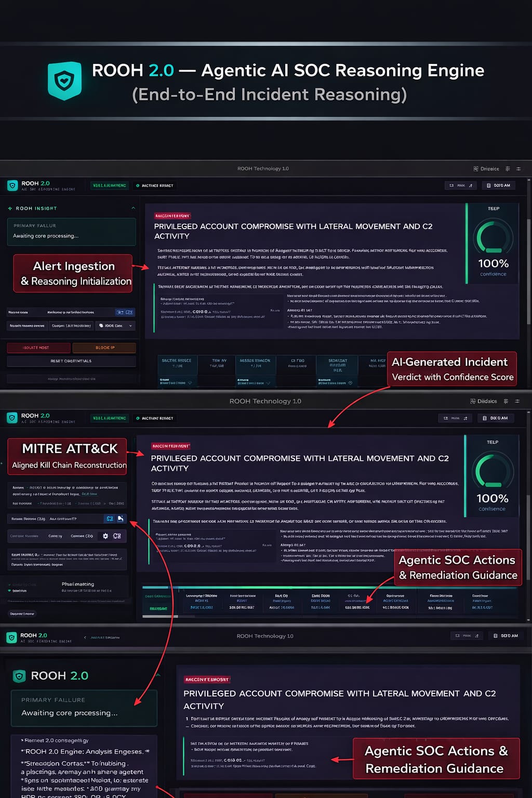Viewport: 532px width, 798px height.
Task: Click the 'Phail matcing' entry in middle sidebar
Action: coord(78,584)
